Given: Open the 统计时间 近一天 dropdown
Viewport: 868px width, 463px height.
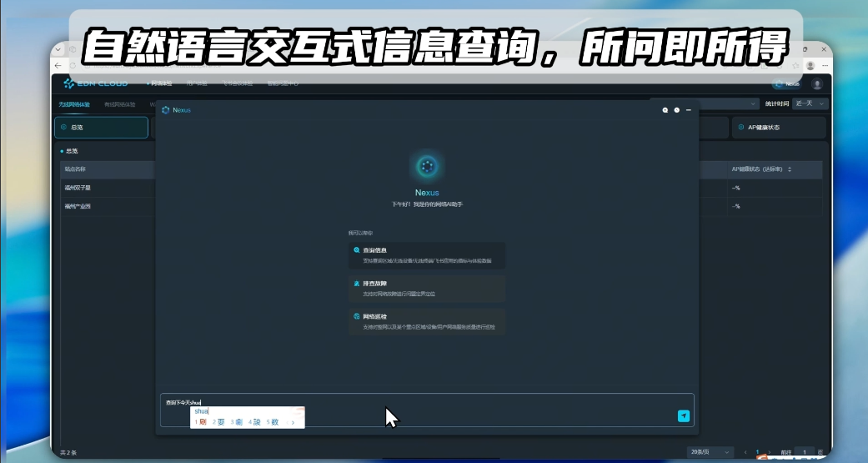Looking at the screenshot, I should pos(810,103).
